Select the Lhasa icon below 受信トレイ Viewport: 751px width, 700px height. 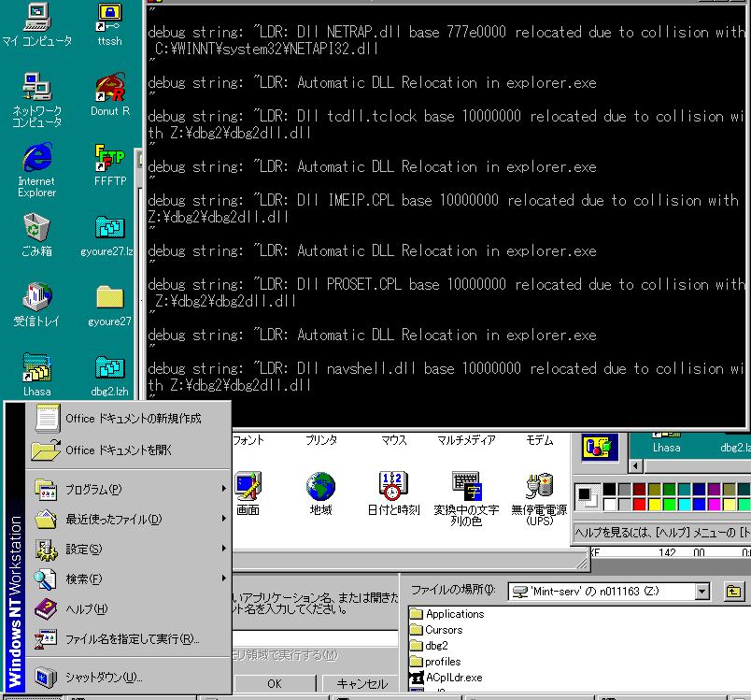coord(36,375)
